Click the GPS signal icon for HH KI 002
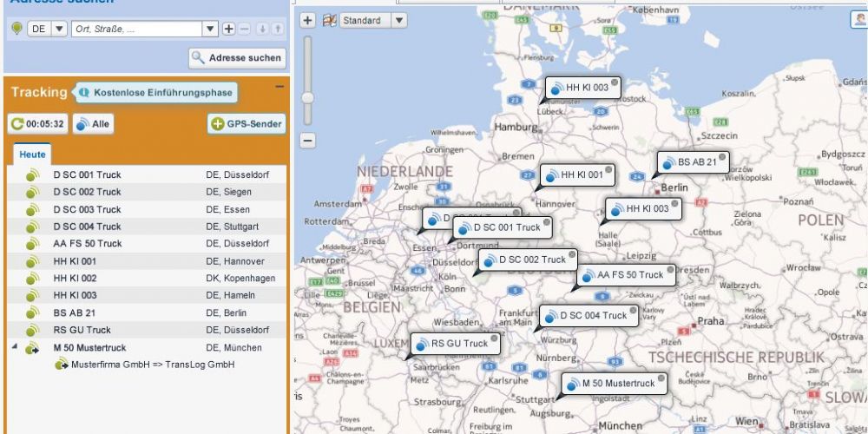Image resolution: width=868 pixels, height=434 pixels. (x=33, y=279)
